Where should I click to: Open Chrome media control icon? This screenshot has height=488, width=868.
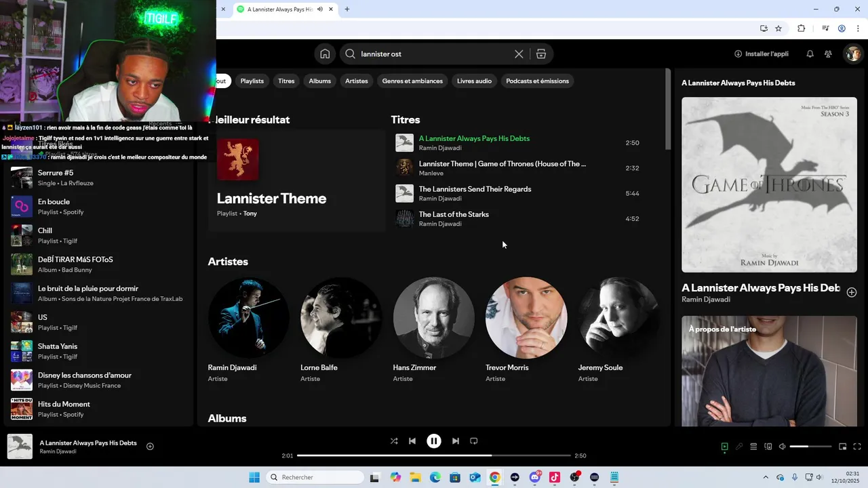[825, 28]
